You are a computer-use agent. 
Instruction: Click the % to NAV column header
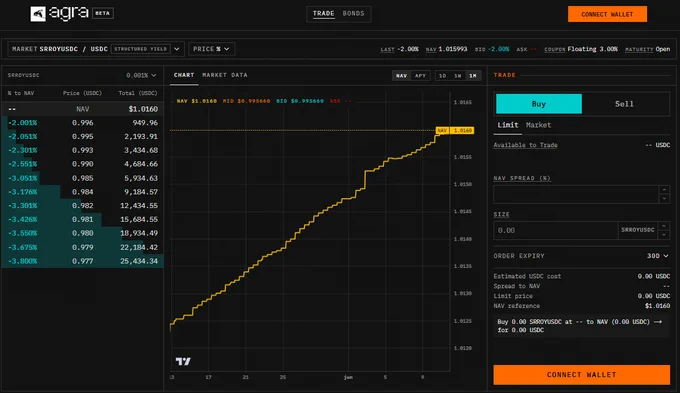pyautogui.click(x=21, y=93)
